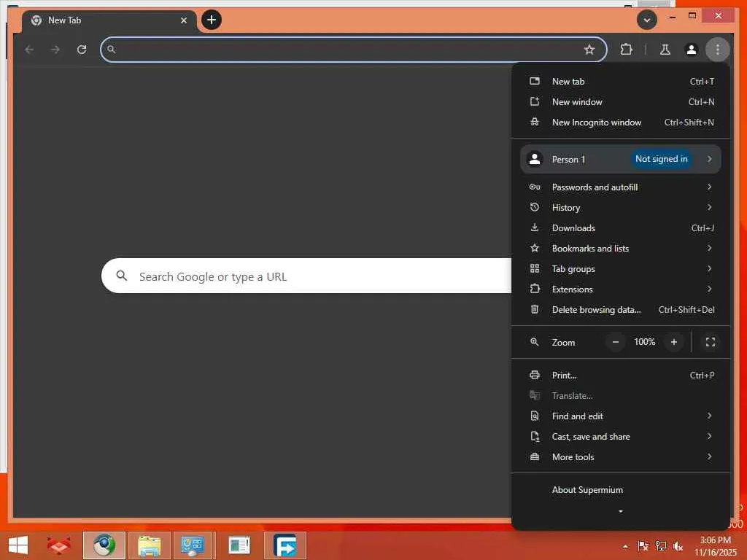
Task: Expand the Find and edit chevron
Action: pos(709,416)
